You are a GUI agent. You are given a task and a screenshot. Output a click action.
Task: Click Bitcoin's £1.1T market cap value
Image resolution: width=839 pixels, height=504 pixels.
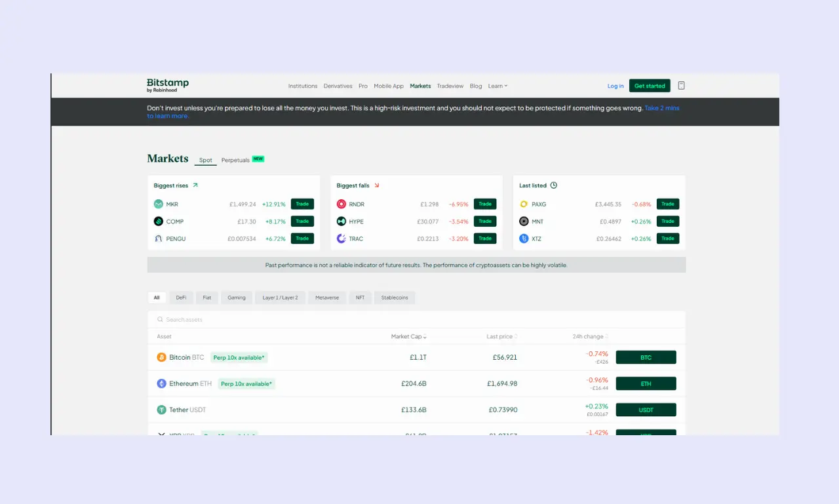point(418,357)
